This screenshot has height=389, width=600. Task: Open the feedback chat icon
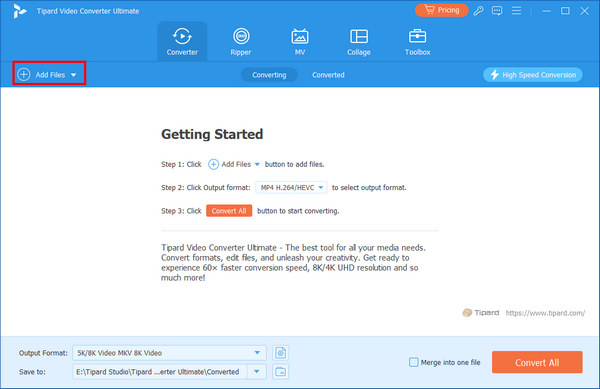coord(497,11)
